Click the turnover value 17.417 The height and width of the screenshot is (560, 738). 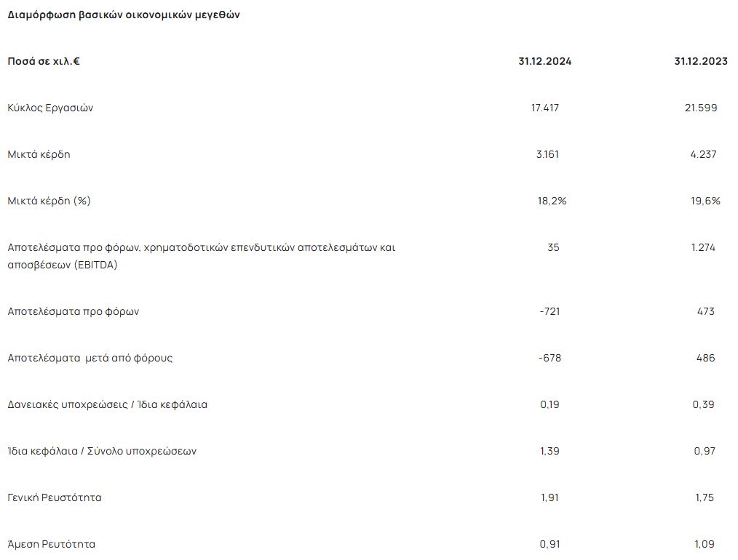click(x=545, y=108)
